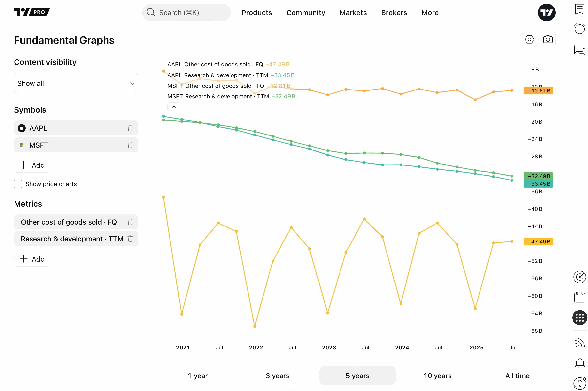Switch to the 3 years range
588x391 pixels.
[278, 376]
